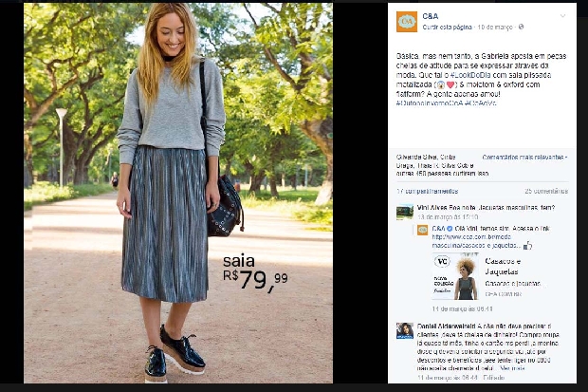Click Curtir esta página link
Screen dimensions: 588x392
pos(447,27)
